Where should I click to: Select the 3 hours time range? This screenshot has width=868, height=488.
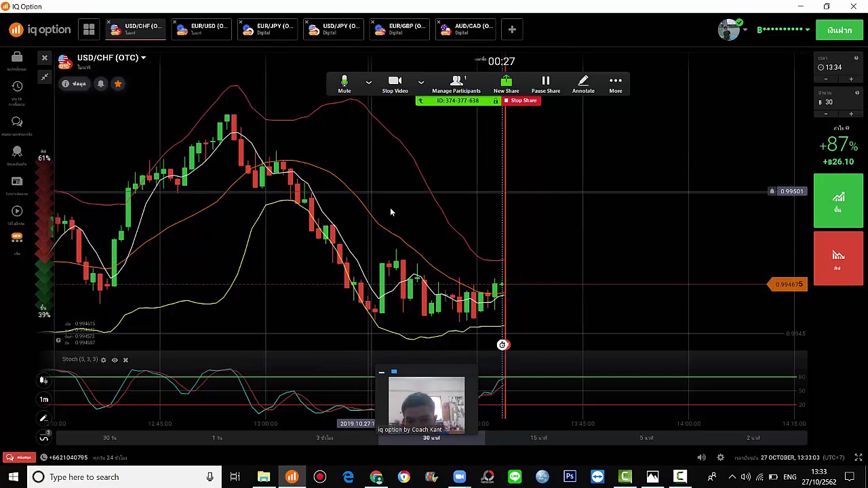pyautogui.click(x=324, y=438)
